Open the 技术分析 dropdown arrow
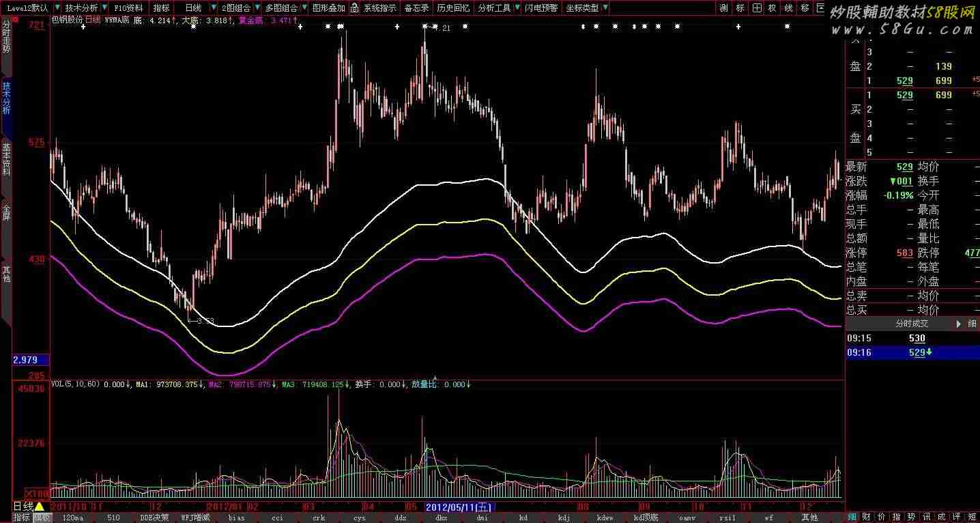Screen dimensions: 980x523 (x=105, y=8)
